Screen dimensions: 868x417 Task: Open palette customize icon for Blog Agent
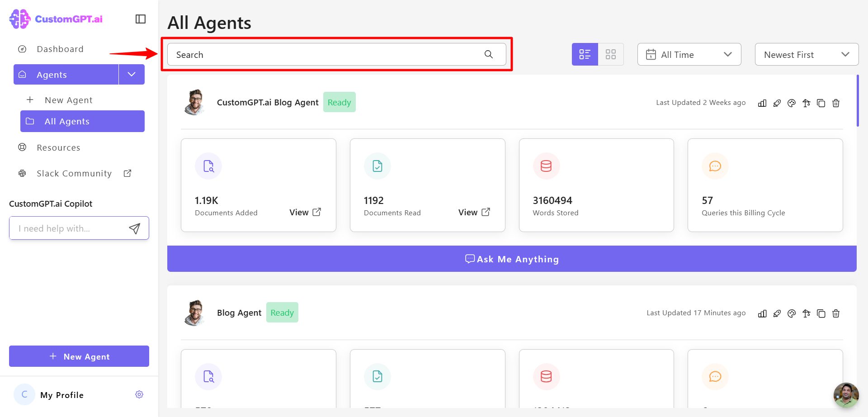[792, 313]
